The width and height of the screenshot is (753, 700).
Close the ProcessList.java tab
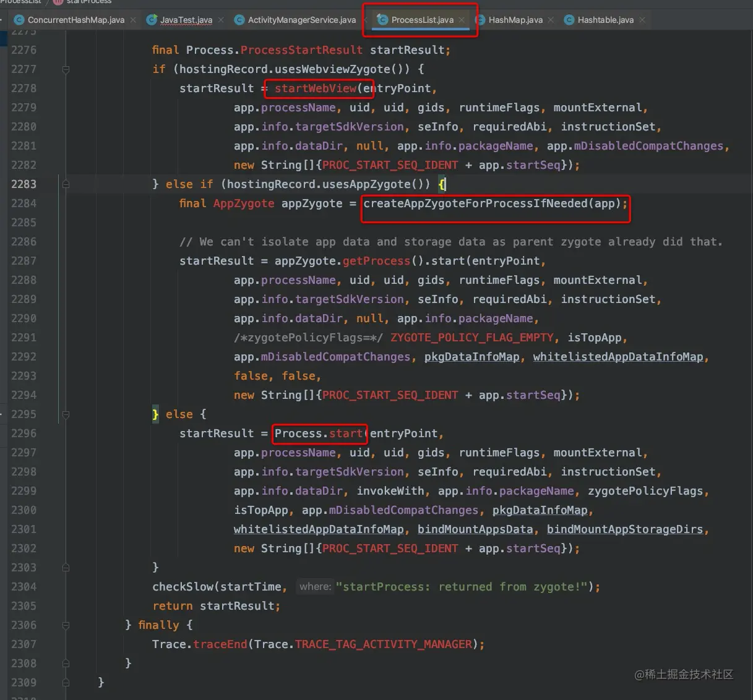(462, 20)
